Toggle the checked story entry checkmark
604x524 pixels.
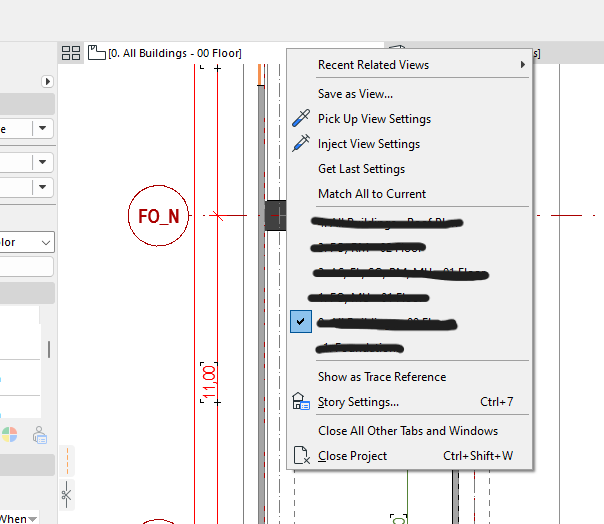click(x=301, y=321)
